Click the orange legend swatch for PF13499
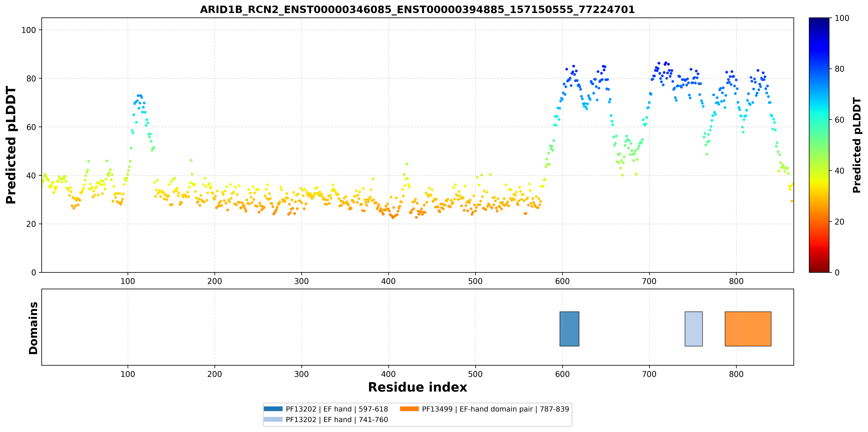Image resolution: width=868 pixels, height=432 pixels. (409, 409)
